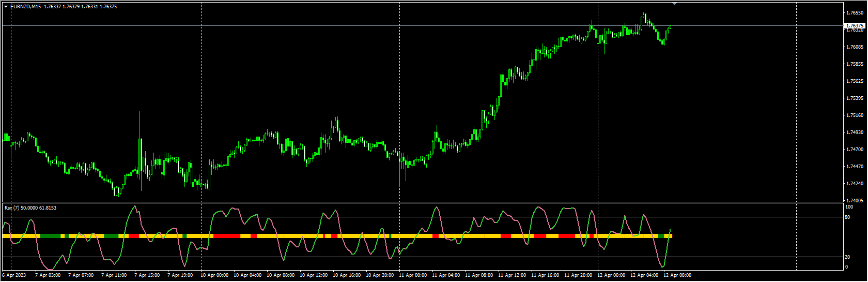Click the 7 Apr 03:00 time label
This screenshot has width=868, height=282.
(48, 275)
